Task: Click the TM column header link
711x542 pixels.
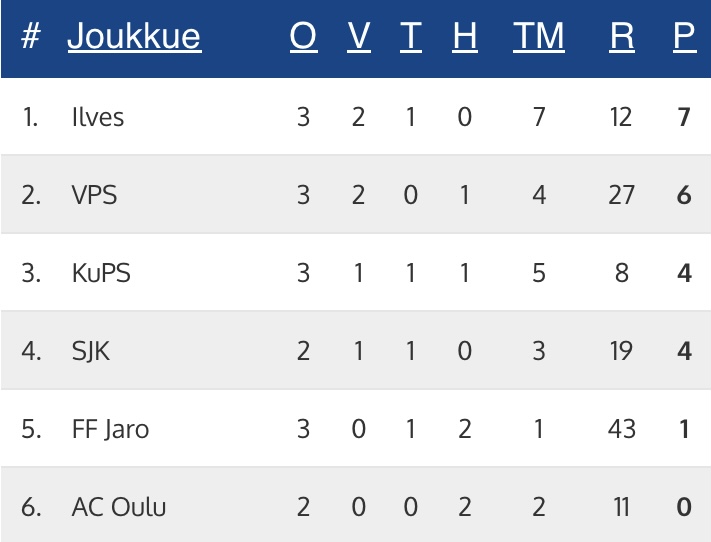Action: pos(539,37)
